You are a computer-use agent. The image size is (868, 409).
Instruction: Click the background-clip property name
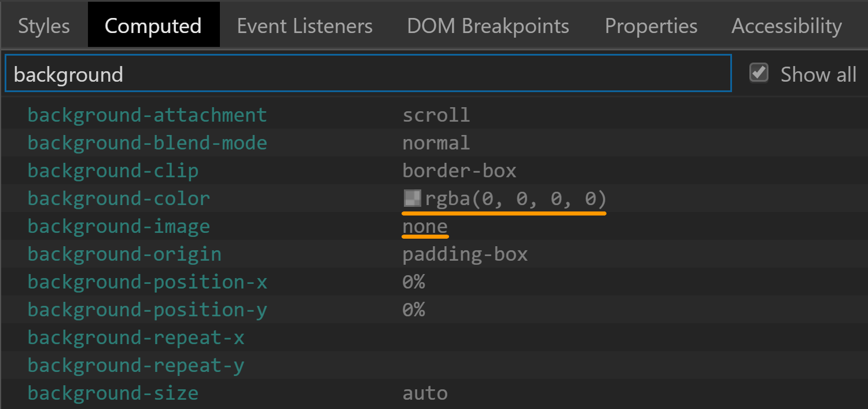pyautogui.click(x=113, y=170)
